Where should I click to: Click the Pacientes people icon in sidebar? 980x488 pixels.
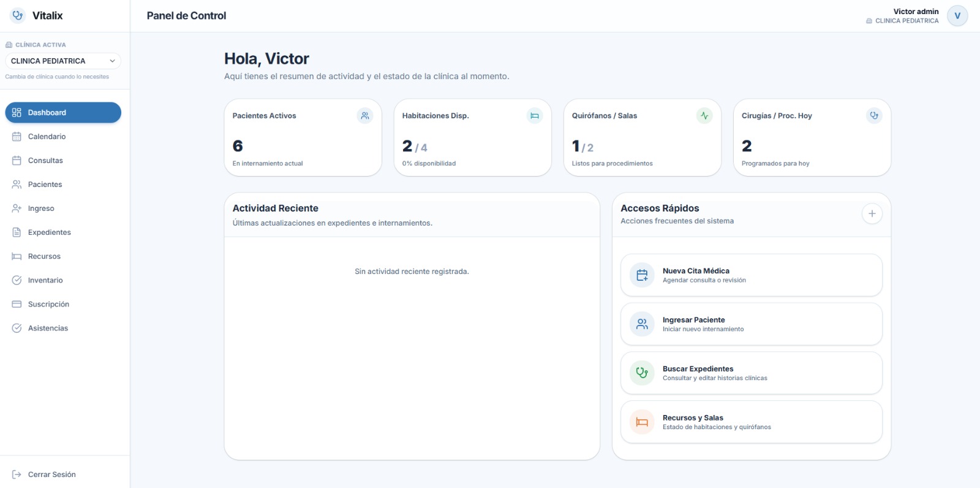click(x=17, y=184)
